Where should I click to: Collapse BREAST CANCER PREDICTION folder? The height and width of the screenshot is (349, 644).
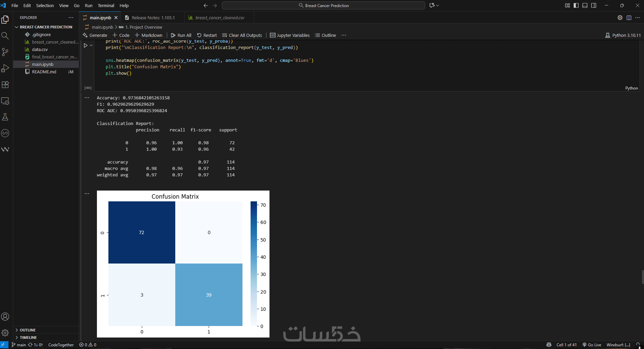[46, 27]
